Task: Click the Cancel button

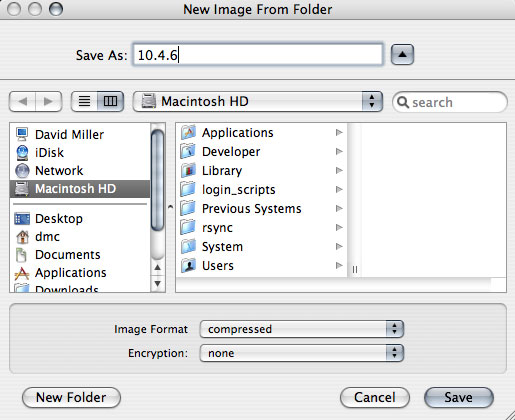Action: coord(375,397)
